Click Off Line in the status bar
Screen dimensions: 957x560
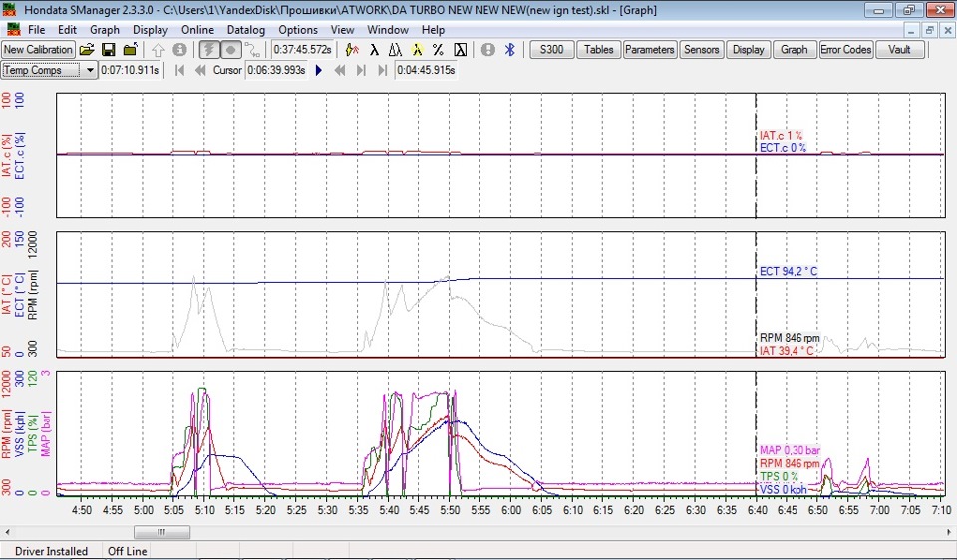coord(127,551)
